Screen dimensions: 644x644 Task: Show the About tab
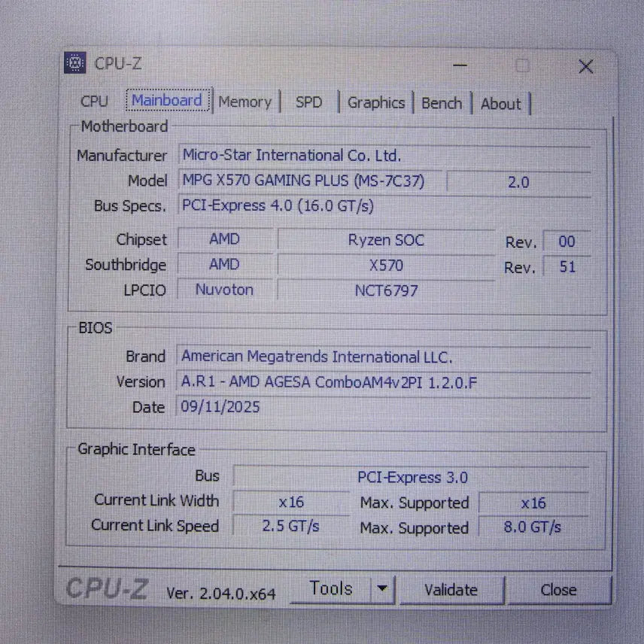(500, 104)
